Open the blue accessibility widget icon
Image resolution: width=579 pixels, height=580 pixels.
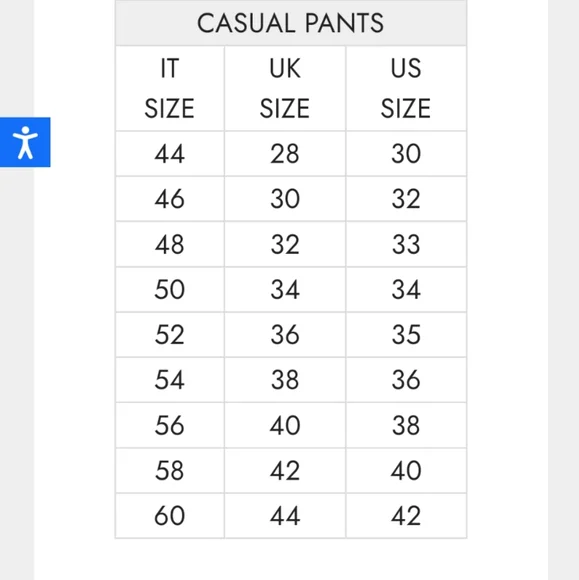(25, 142)
